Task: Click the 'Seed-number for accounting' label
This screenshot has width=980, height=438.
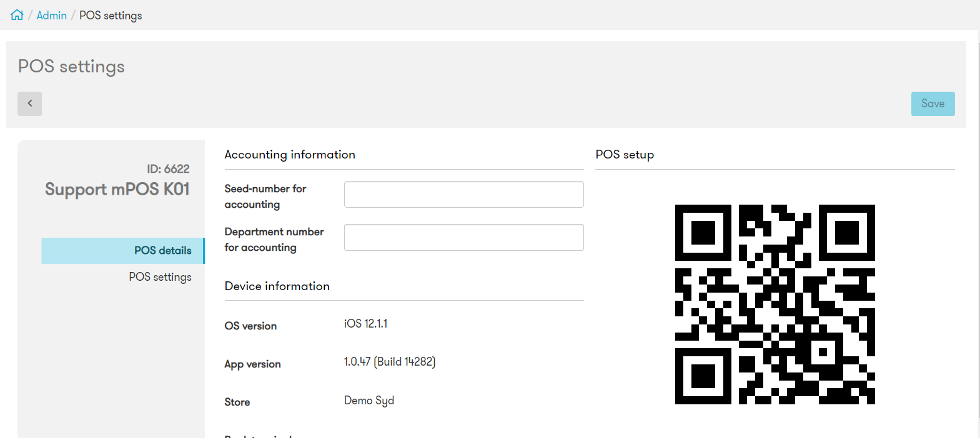Action: coord(265,197)
